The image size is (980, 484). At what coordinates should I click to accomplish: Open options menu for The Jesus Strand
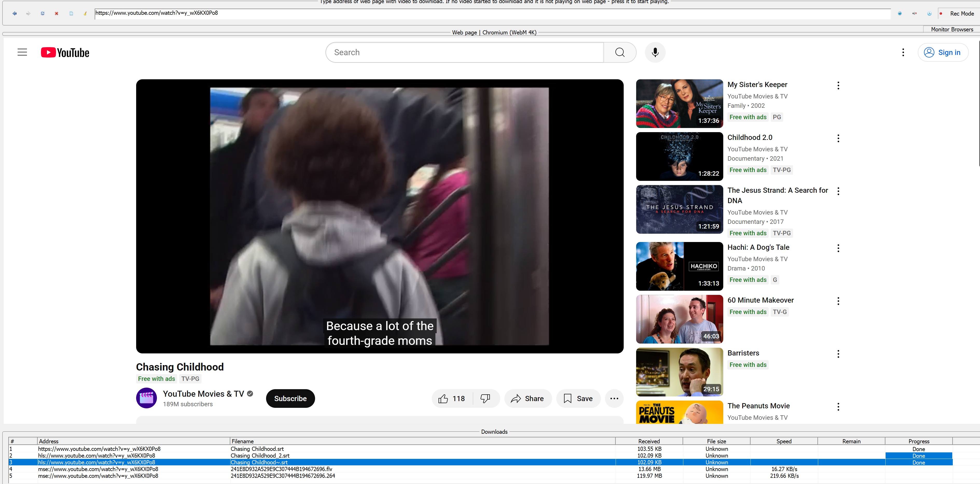pos(838,191)
